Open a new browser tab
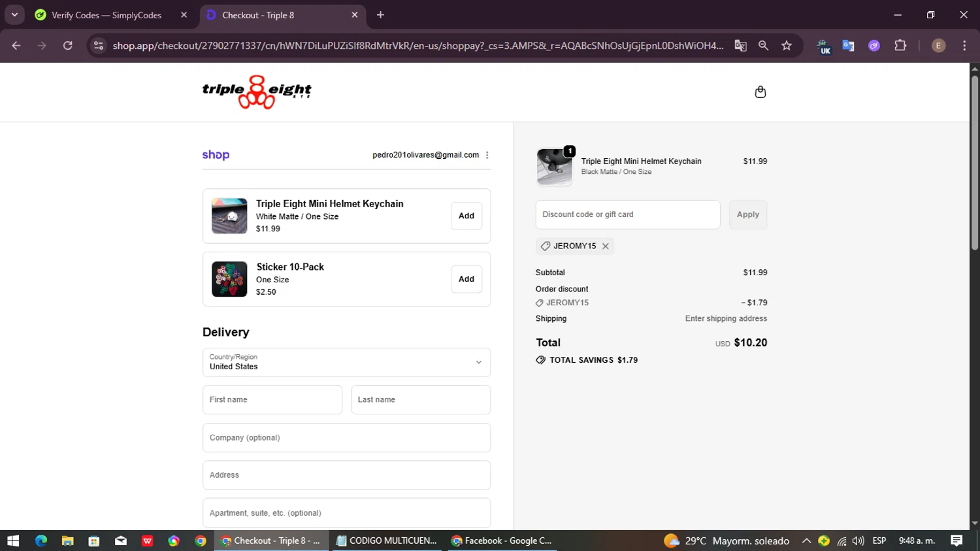This screenshot has width=980, height=551. [380, 15]
